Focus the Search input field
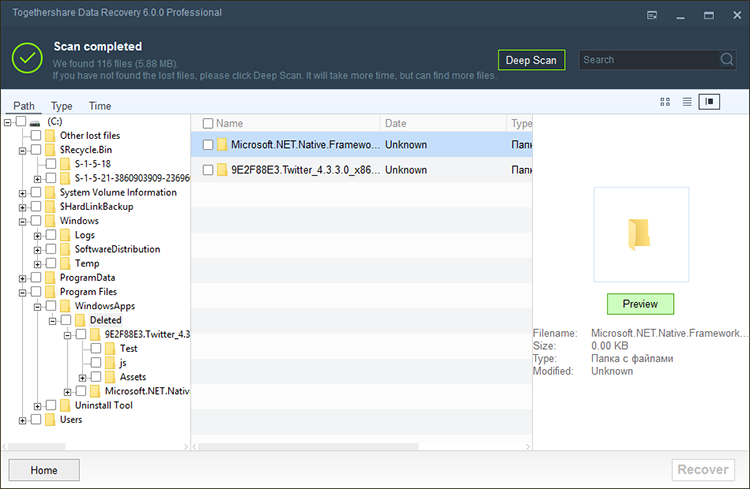Viewport: 750px width, 489px height. [x=649, y=60]
